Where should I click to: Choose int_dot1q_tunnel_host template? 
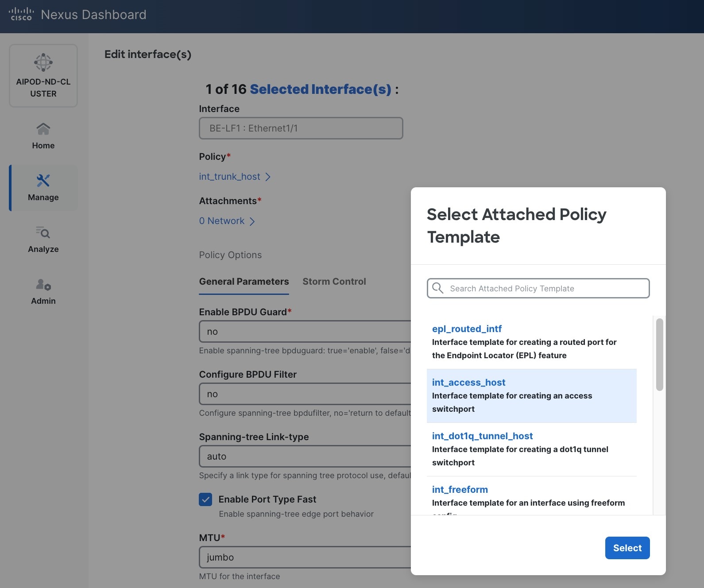532,449
